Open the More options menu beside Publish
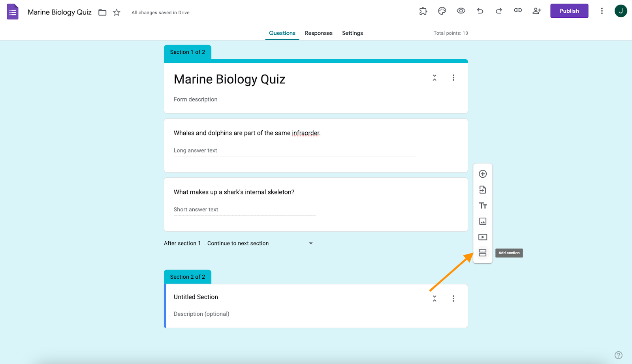The height and width of the screenshot is (364, 632). tap(602, 11)
